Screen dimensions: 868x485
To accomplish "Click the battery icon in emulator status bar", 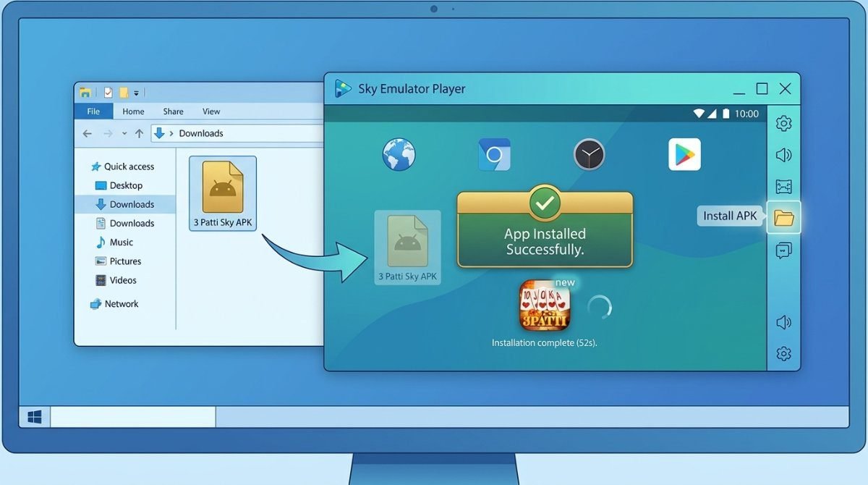I will pyautogui.click(x=726, y=114).
